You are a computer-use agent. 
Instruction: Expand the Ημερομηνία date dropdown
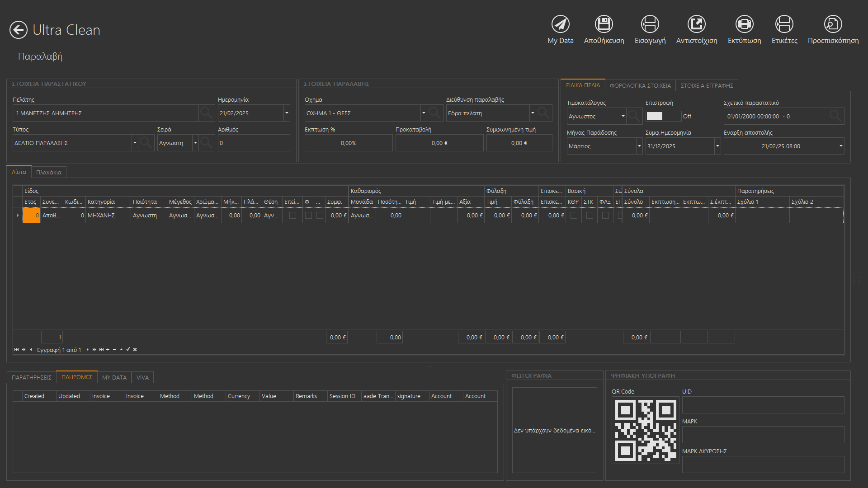[x=287, y=113]
